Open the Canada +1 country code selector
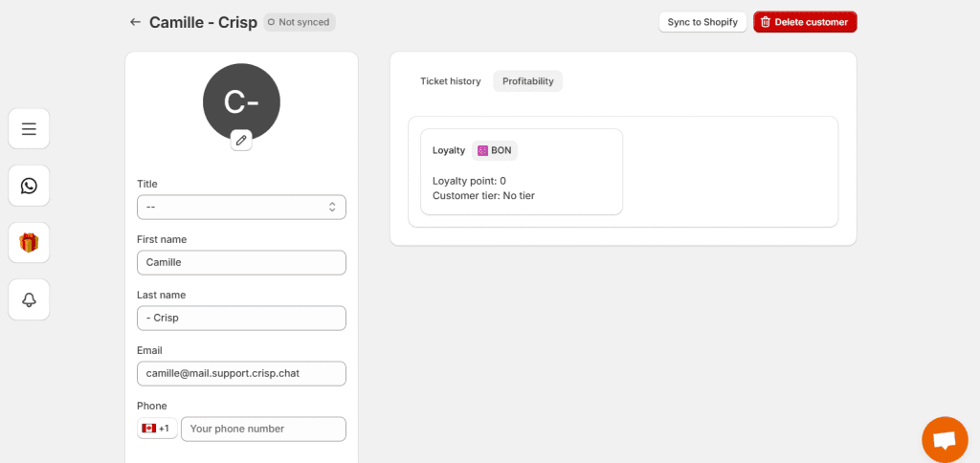Image resolution: width=980 pixels, height=463 pixels. (x=157, y=429)
